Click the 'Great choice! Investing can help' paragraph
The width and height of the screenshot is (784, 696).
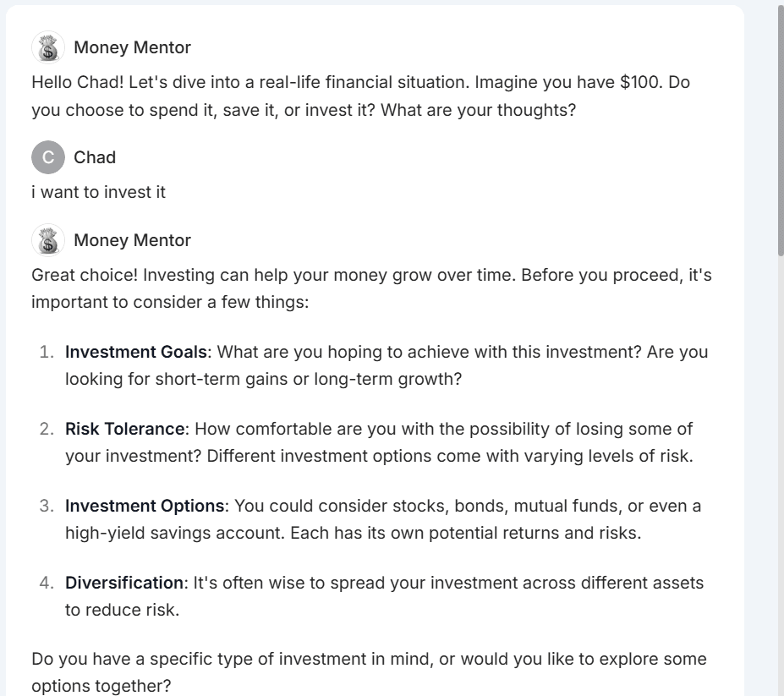coord(371,288)
